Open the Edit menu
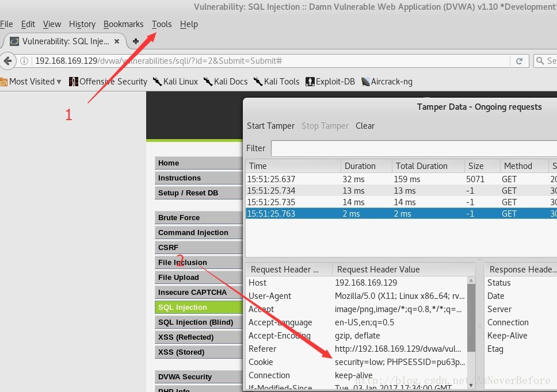This screenshot has height=392, width=557. (x=28, y=24)
